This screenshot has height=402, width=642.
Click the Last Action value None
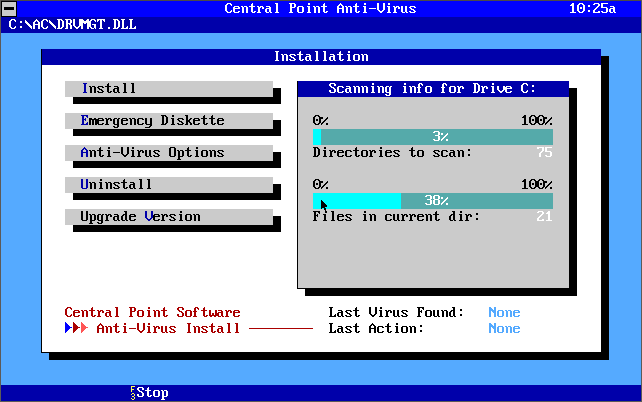504,329
